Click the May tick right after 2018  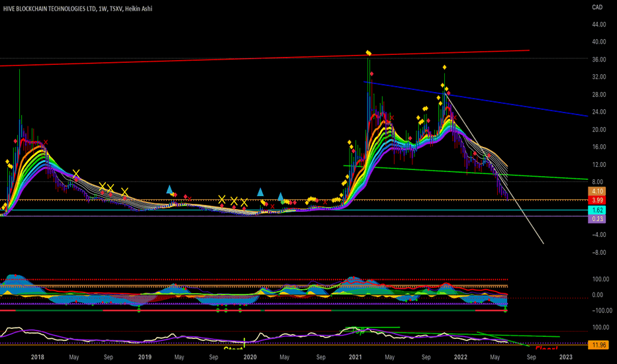(x=74, y=357)
